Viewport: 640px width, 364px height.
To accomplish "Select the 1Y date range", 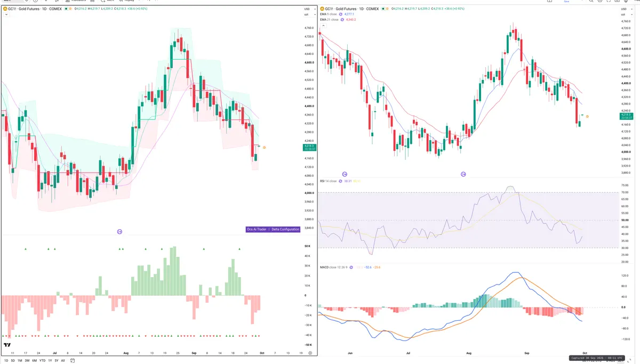I will [50, 361].
